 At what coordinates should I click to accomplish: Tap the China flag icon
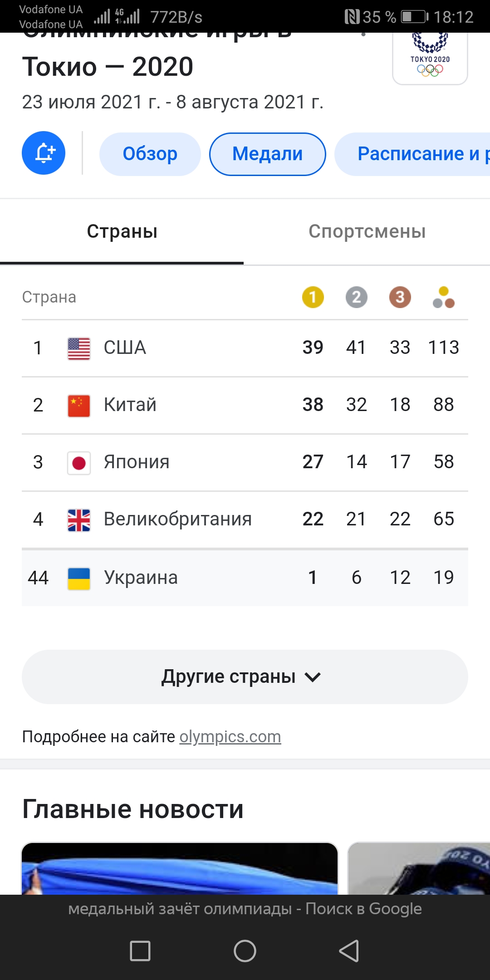pyautogui.click(x=79, y=405)
